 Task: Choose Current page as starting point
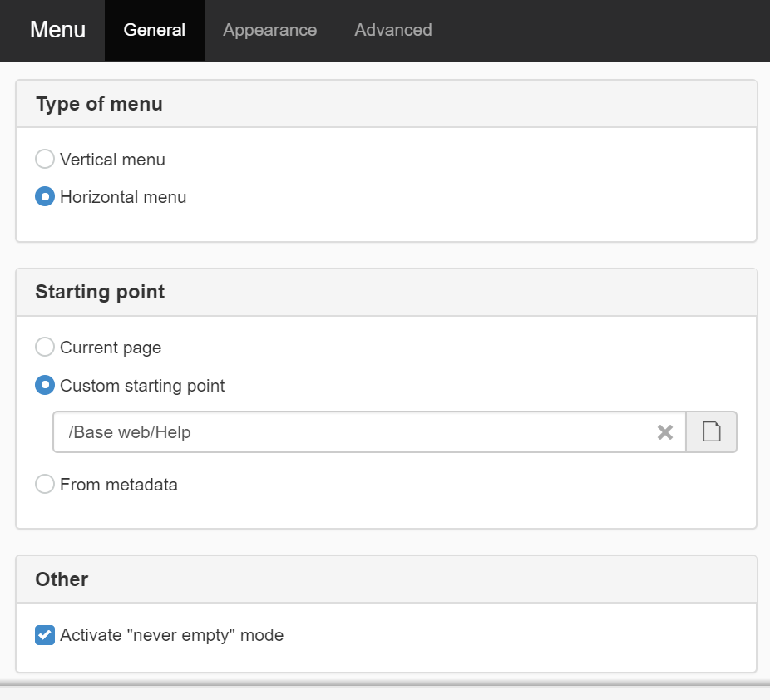pyautogui.click(x=45, y=347)
